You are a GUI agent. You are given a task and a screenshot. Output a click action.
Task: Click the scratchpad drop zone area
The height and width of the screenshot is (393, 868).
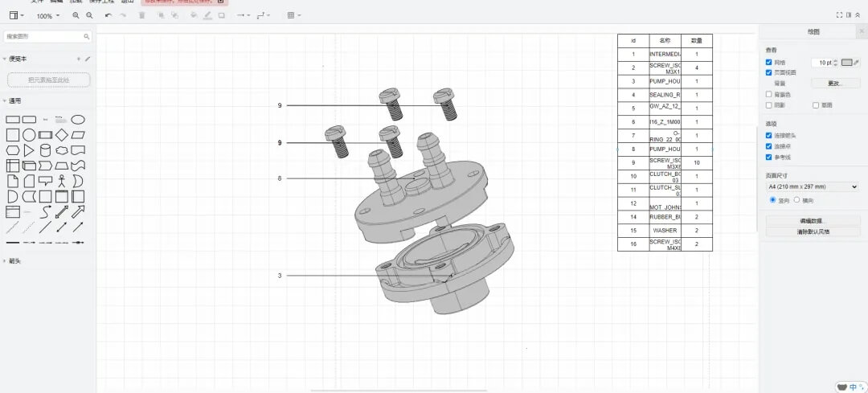tap(49, 80)
